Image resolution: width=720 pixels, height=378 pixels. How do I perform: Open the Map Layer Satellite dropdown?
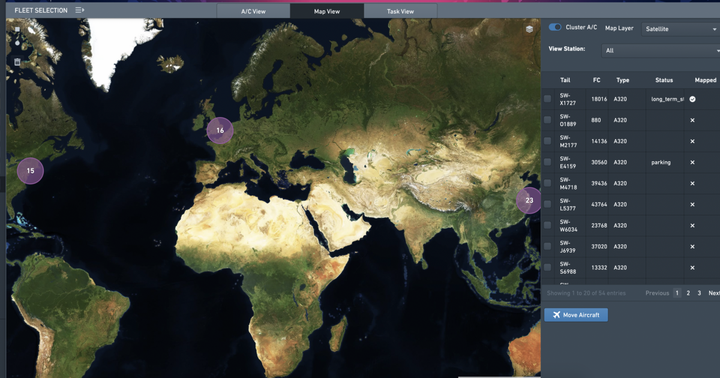[681, 29]
